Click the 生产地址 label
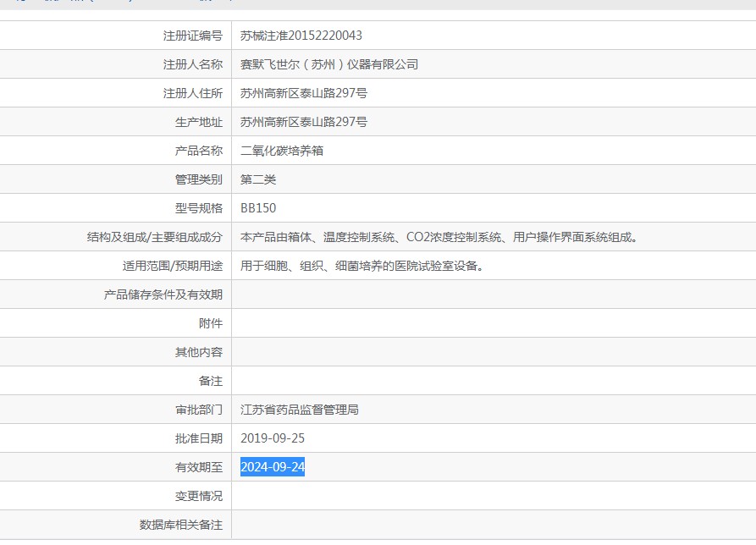 click(x=199, y=122)
